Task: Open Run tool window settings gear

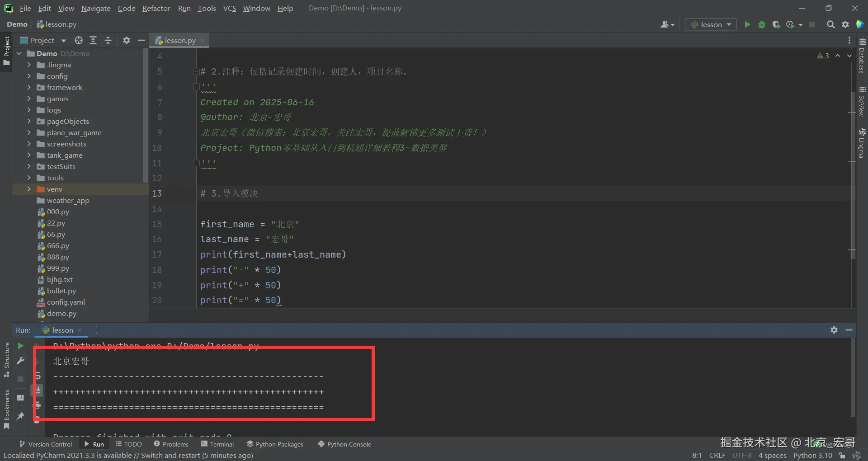Action: point(834,330)
